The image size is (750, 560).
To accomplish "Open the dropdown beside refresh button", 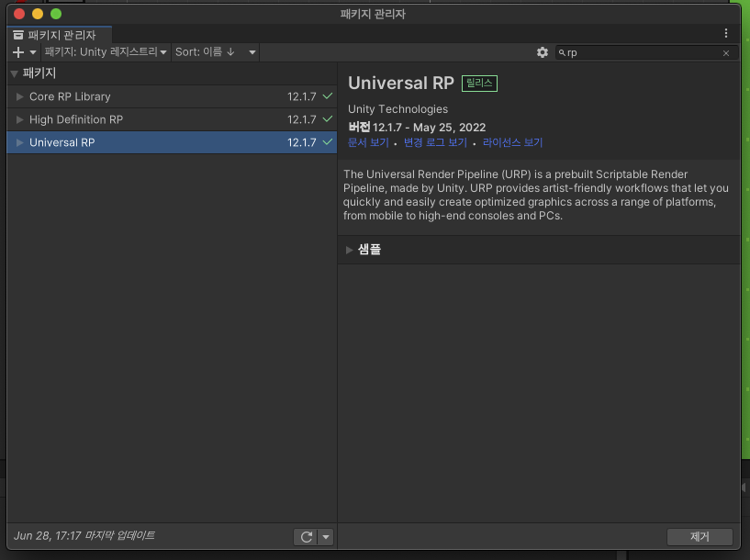I will click(x=326, y=537).
